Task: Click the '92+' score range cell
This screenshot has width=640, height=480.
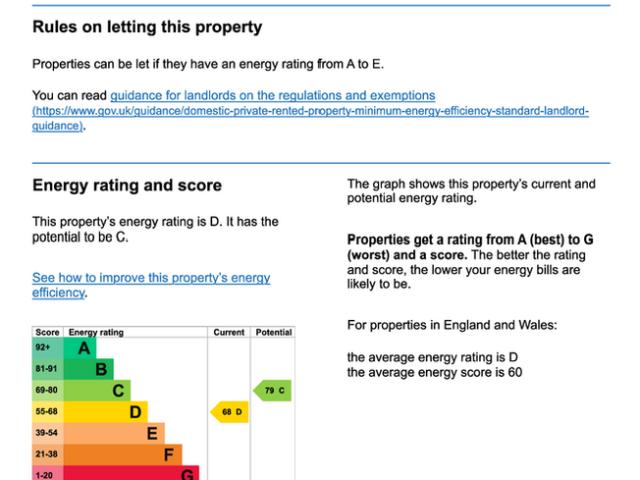Action: [x=48, y=348]
